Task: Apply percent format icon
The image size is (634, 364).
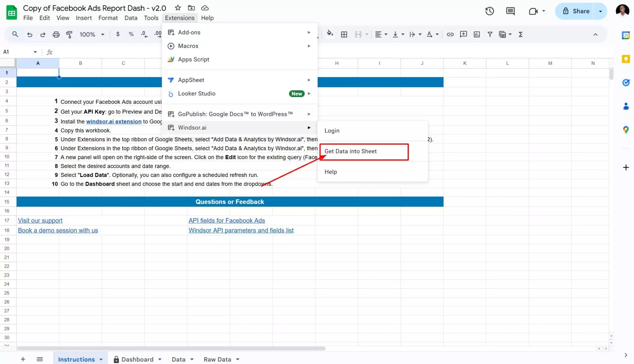Action: (131, 34)
